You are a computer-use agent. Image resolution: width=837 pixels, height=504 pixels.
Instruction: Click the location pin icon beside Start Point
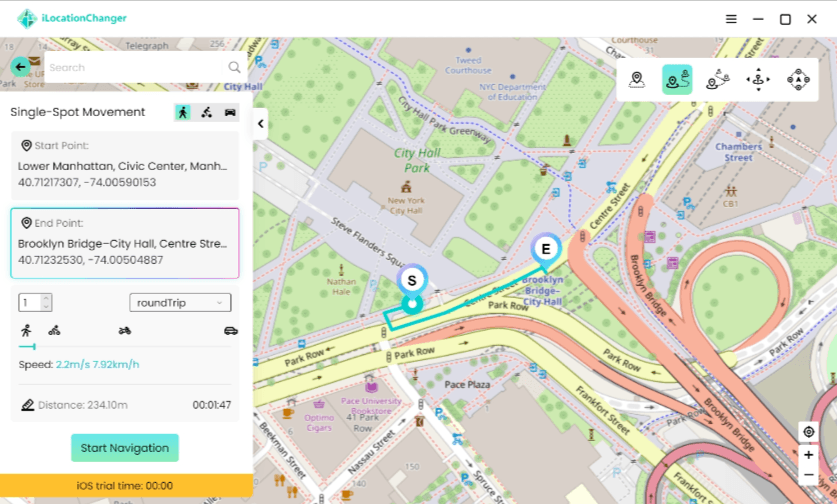(26, 145)
